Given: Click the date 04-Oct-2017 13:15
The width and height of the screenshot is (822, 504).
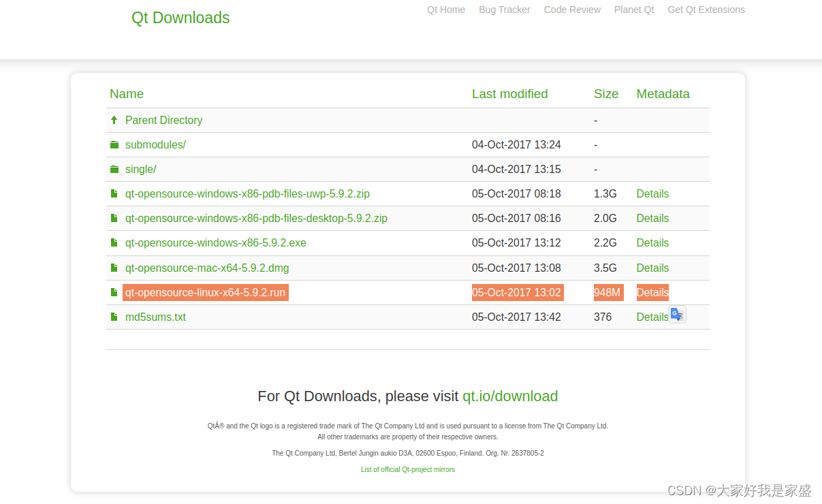Looking at the screenshot, I should pyautogui.click(x=516, y=169).
